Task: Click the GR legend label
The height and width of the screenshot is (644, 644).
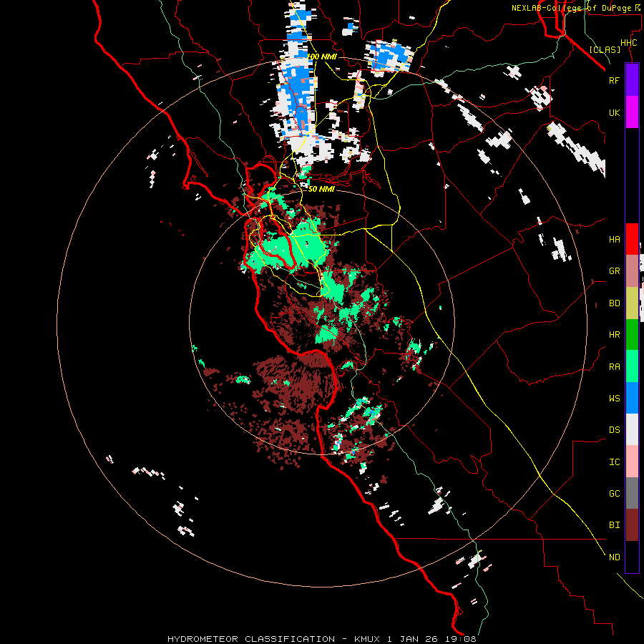Action: point(614,271)
